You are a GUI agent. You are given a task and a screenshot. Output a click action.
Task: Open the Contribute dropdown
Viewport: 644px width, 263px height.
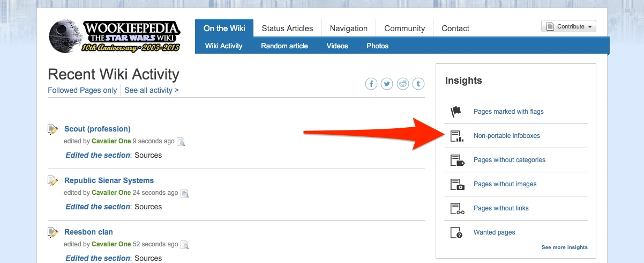pyautogui.click(x=568, y=26)
